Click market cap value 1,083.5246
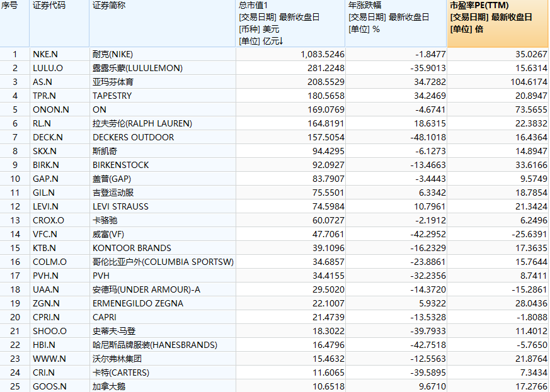Viewport: 550px width, 392px height. [323, 54]
